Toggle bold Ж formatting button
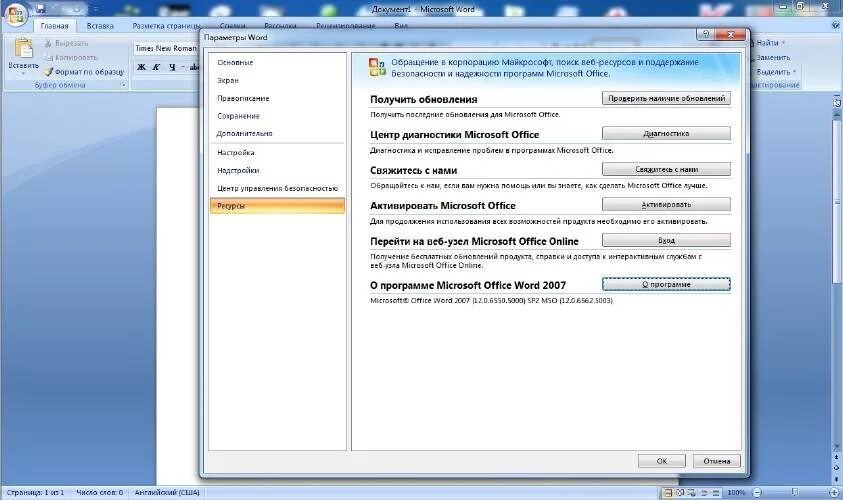This screenshot has width=843, height=500. [141, 67]
